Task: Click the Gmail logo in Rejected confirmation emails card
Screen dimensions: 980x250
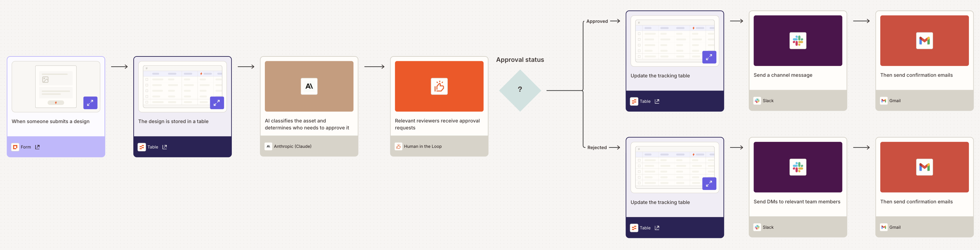Action: click(924, 167)
